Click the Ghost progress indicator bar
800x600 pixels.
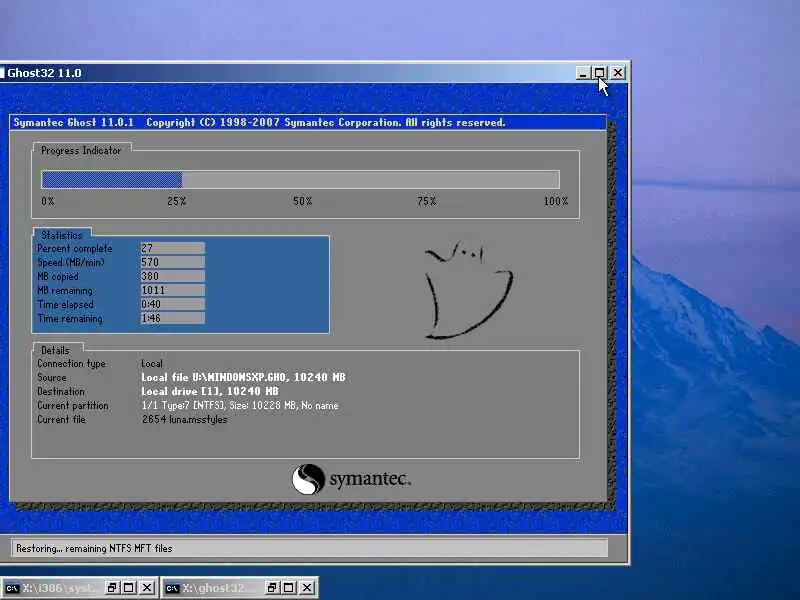[301, 180]
